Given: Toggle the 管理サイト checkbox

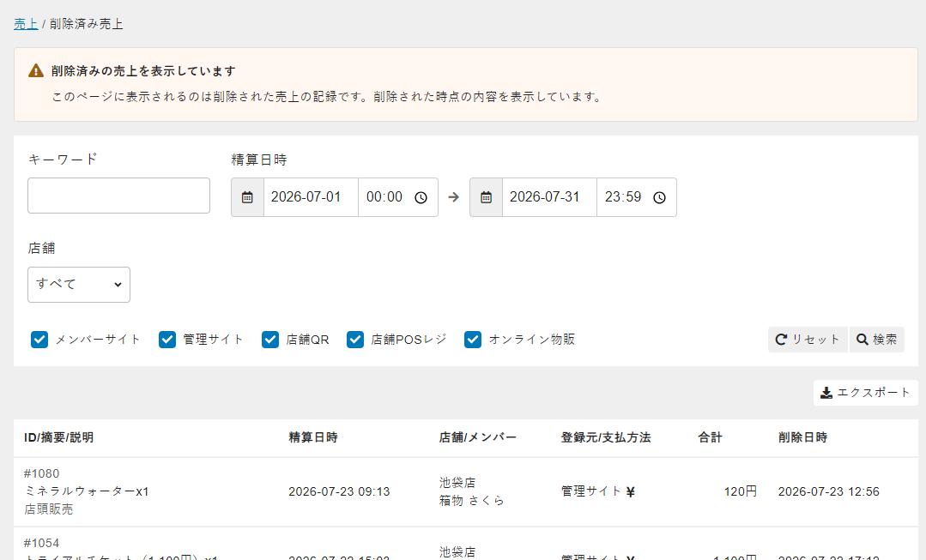Looking at the screenshot, I should coord(167,340).
